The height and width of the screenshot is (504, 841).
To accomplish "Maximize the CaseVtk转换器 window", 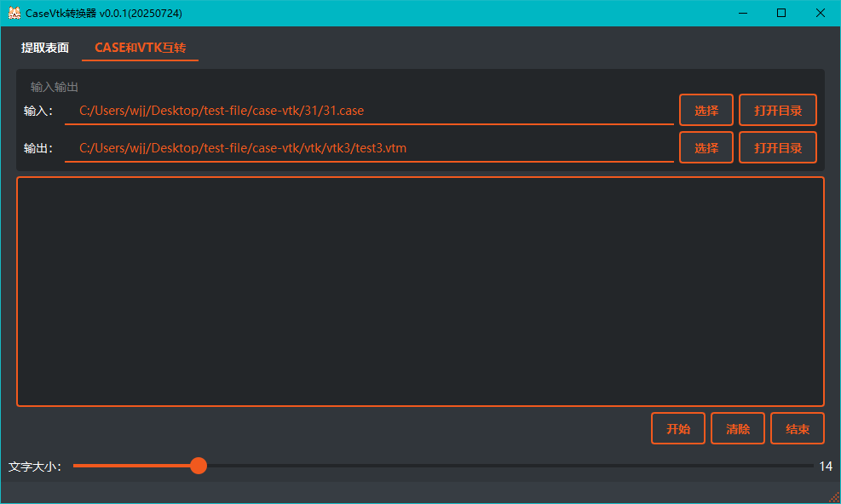I will tap(781, 13).
